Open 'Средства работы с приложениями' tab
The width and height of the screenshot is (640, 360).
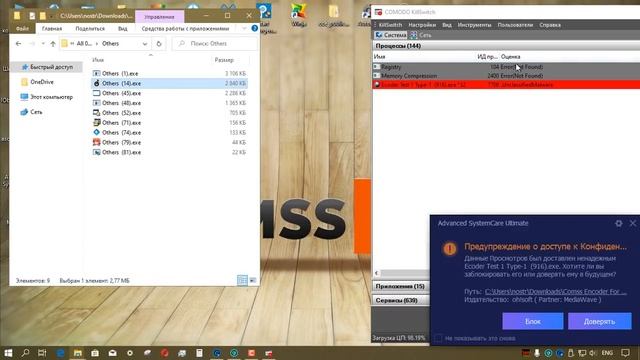click(185, 29)
